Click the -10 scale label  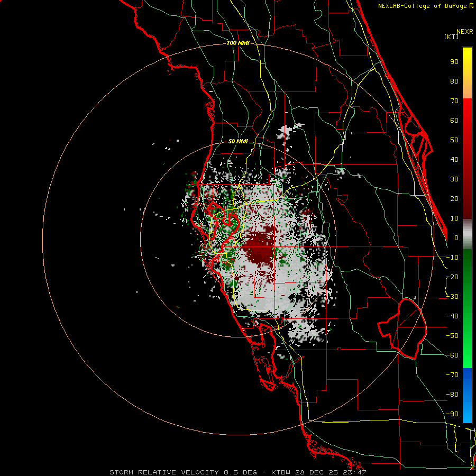pyautogui.click(x=452, y=258)
